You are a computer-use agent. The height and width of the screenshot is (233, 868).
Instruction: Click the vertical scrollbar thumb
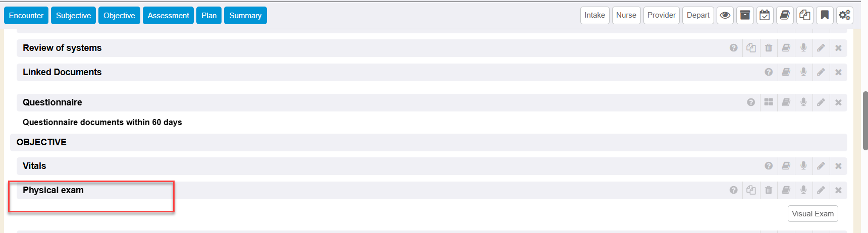[x=865, y=120]
